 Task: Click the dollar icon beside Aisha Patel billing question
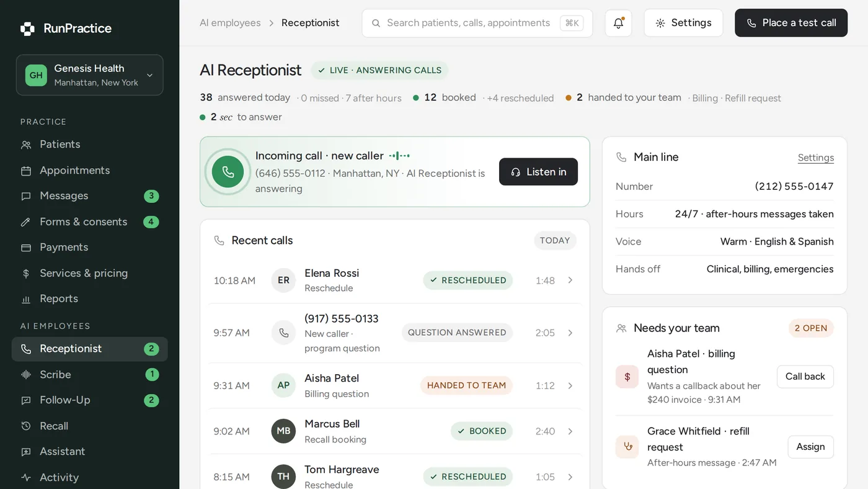point(627,377)
